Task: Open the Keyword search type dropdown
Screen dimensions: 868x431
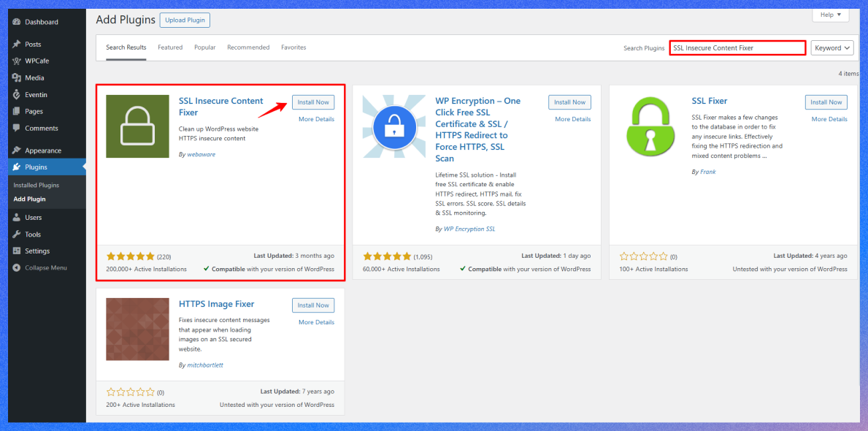Action: coord(832,48)
